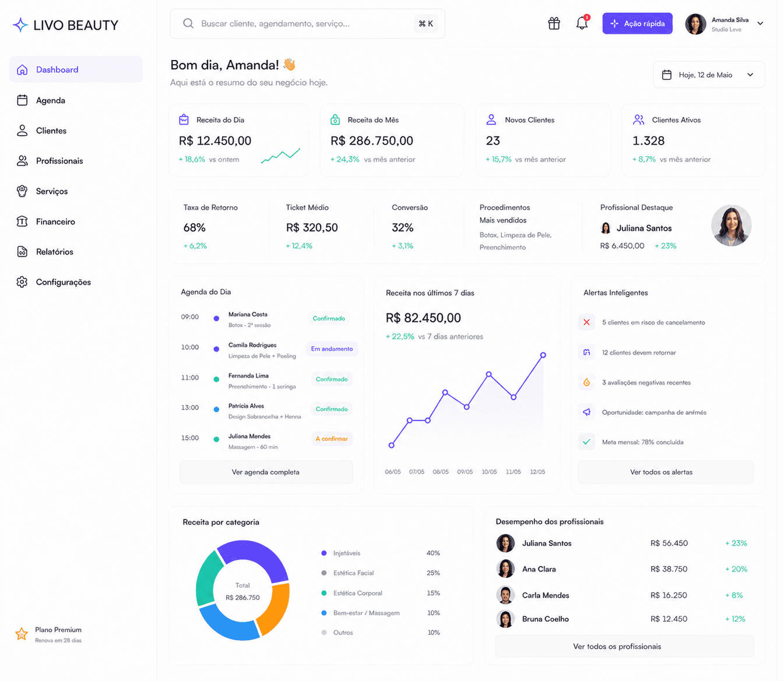This screenshot has height=681, width=784.
Task: Click the Em andamento status badge
Action: coord(332,348)
